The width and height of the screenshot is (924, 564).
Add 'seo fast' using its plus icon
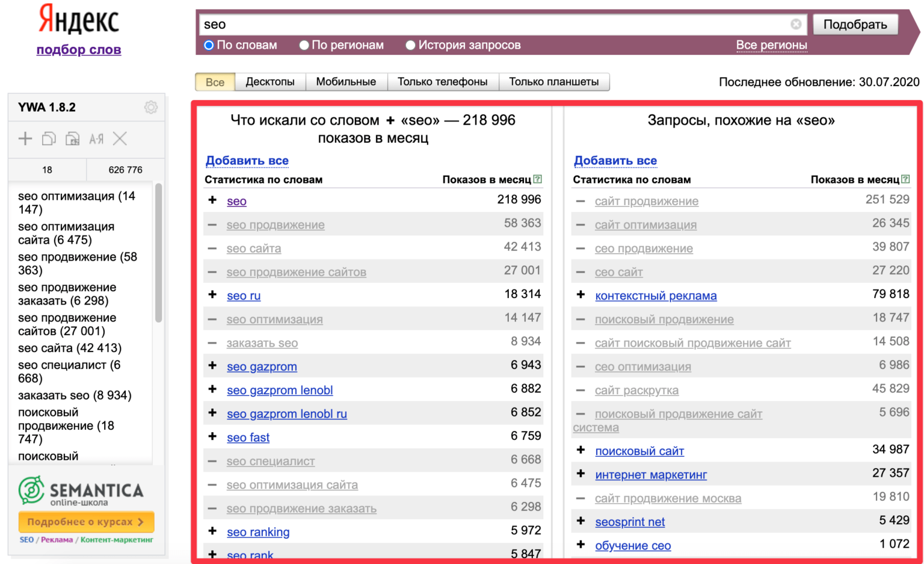click(x=212, y=436)
